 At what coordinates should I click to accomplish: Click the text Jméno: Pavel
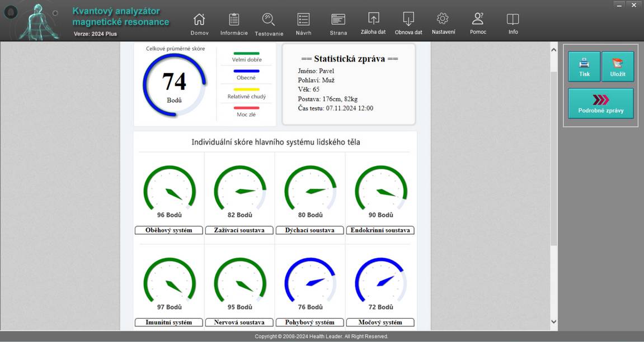pyautogui.click(x=316, y=71)
